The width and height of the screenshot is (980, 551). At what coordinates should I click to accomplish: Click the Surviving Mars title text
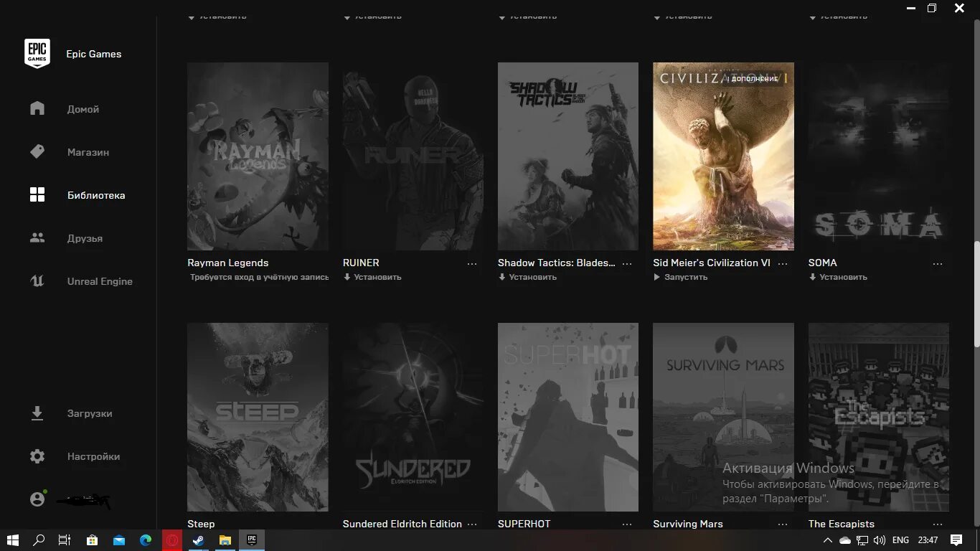click(x=688, y=524)
